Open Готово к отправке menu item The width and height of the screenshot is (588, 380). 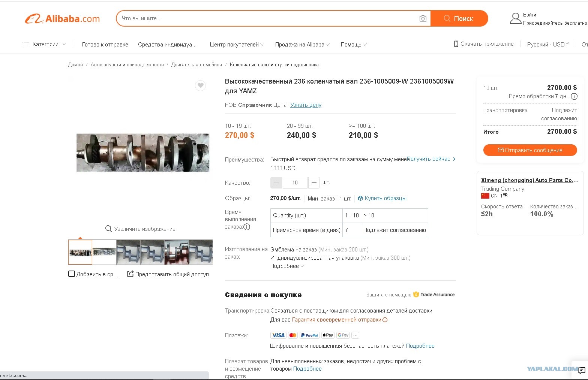pyautogui.click(x=105, y=45)
